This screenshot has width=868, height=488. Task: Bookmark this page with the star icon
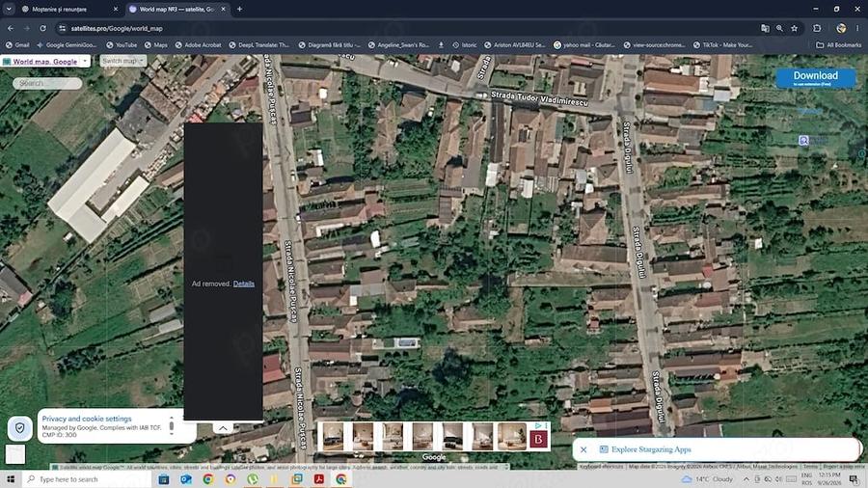coord(795,28)
